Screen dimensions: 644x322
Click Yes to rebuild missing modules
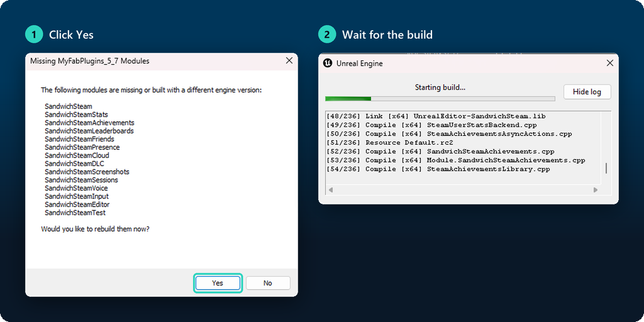(x=218, y=283)
